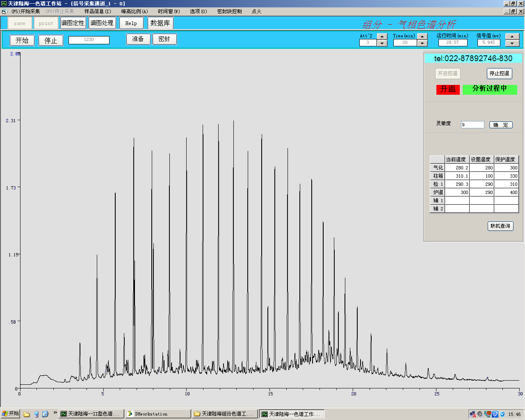Click the 开始 start button
Screen dimensions: 525x420
pyautogui.click(x=22, y=40)
